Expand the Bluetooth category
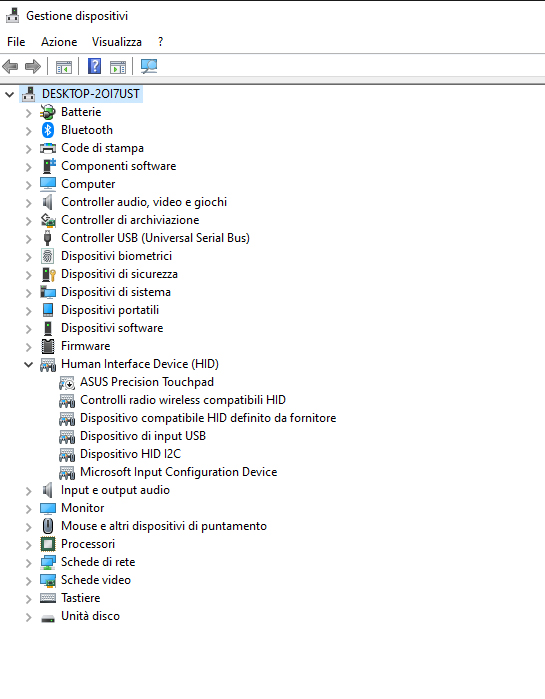The image size is (545, 699). (x=29, y=131)
